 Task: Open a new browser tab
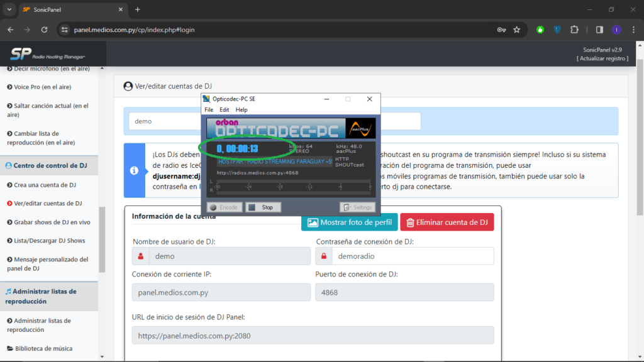pyautogui.click(x=138, y=9)
